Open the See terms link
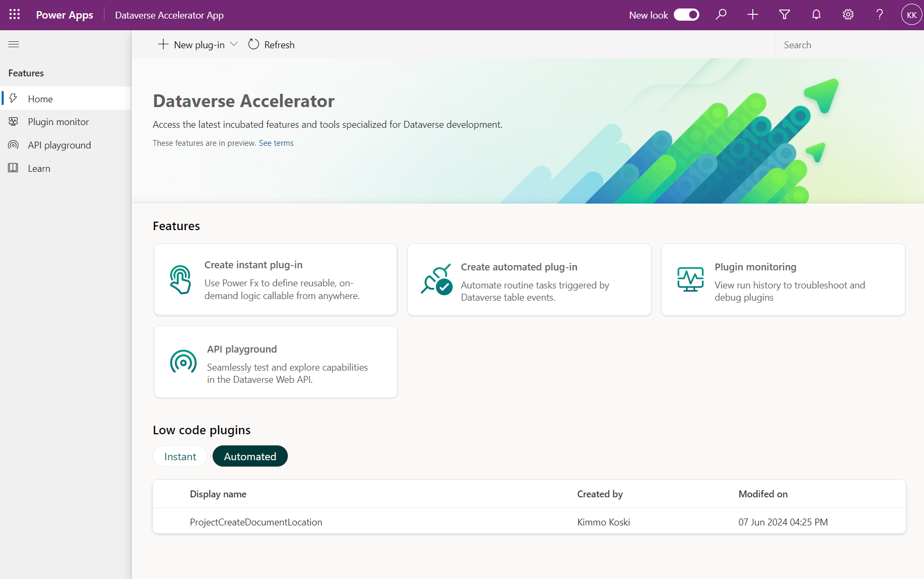Viewport: 924px width, 579px height. pos(276,143)
